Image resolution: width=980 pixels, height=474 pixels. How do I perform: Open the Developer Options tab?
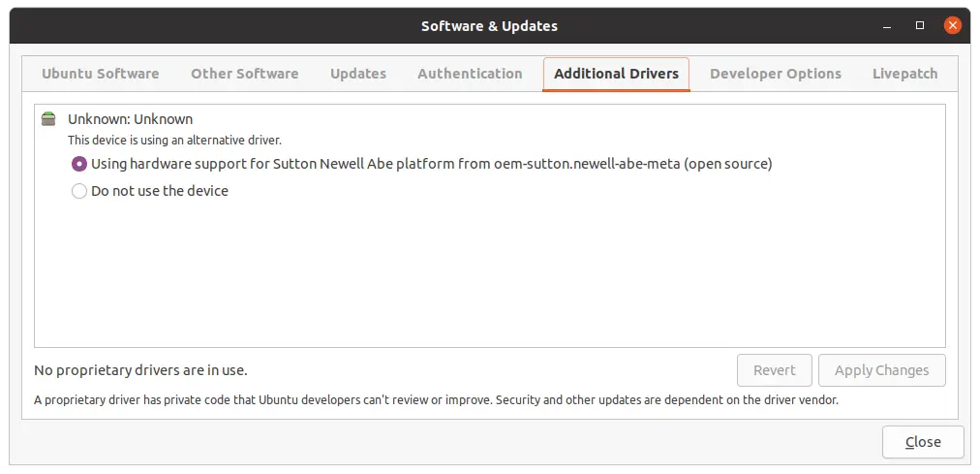(776, 74)
